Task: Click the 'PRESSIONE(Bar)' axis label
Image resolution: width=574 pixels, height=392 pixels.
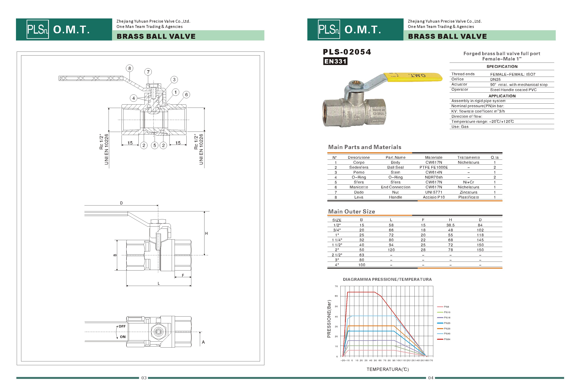Action: 329,319
